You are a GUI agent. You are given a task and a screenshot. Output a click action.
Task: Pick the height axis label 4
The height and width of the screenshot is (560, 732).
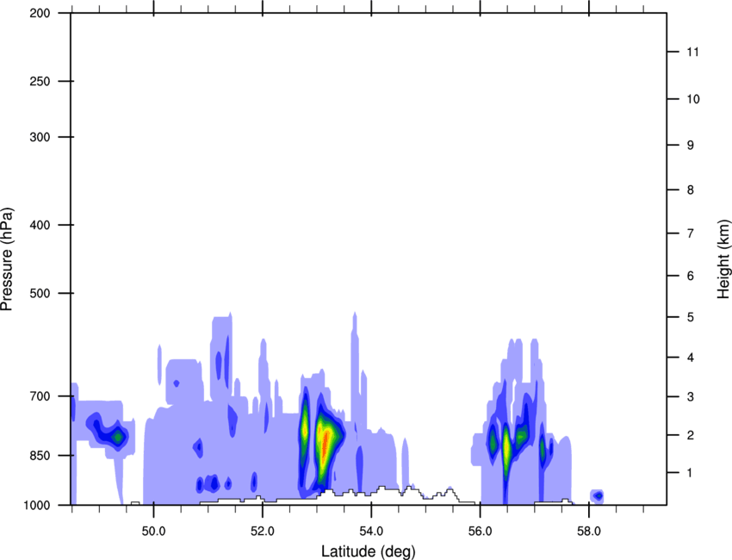coord(691,358)
